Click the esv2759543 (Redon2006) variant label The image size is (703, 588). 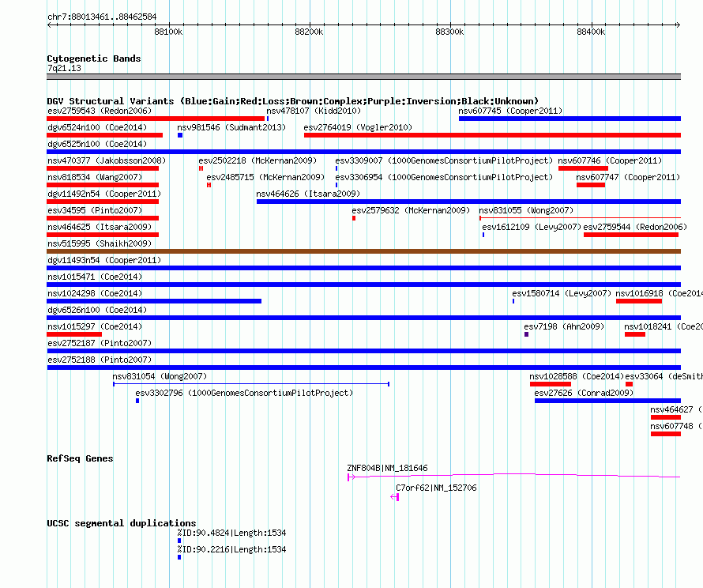pyautogui.click(x=100, y=111)
